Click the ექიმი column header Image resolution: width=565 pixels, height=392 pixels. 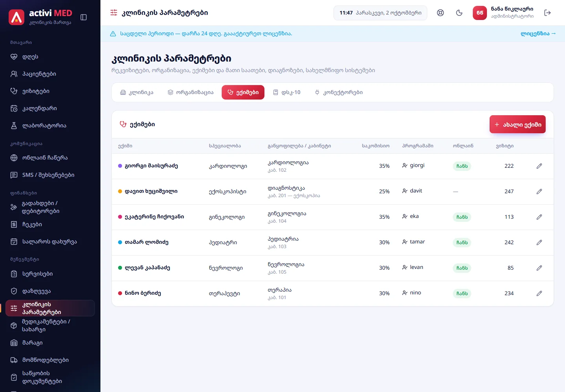click(x=125, y=146)
